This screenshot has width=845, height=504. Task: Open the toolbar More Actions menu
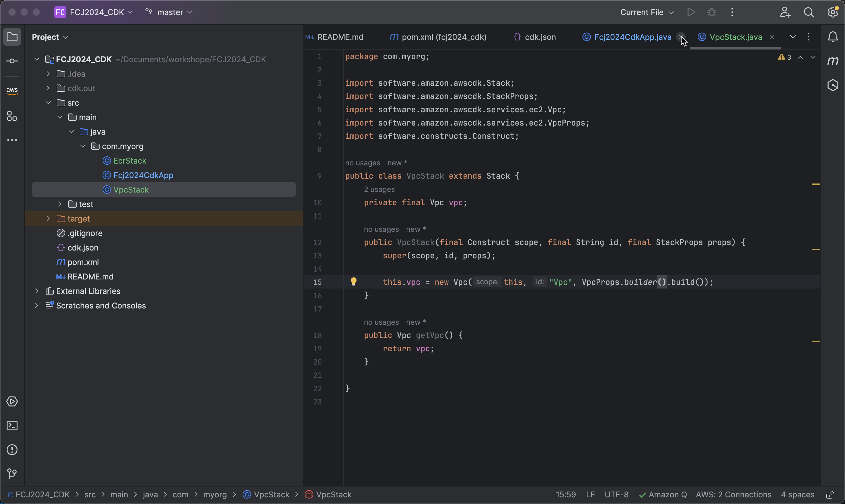tap(732, 12)
